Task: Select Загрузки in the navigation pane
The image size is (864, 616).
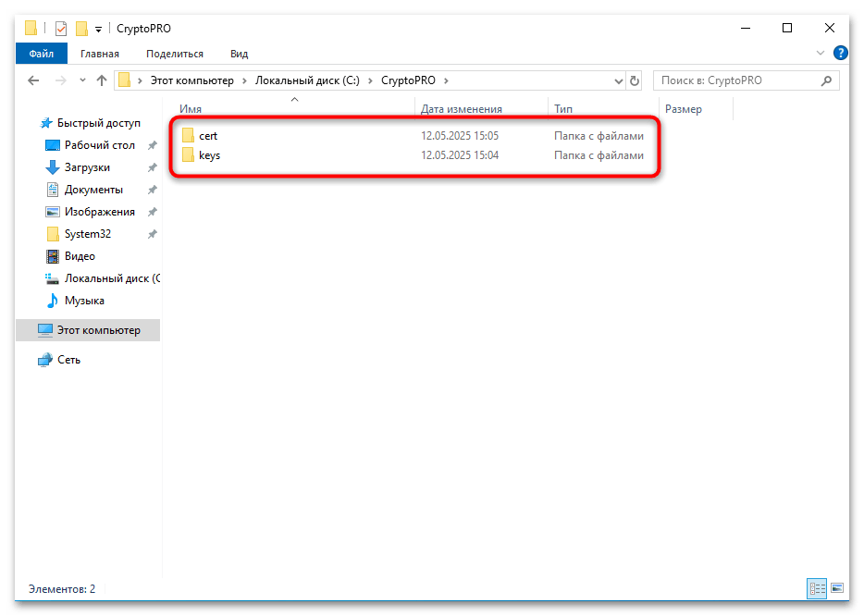Action: click(87, 167)
